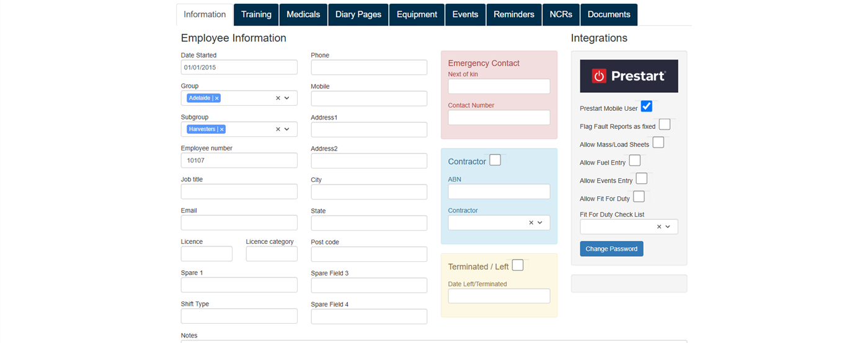Tick the Allow Fuel Entry checkbox
This screenshot has height=343, width=868.
635,161
